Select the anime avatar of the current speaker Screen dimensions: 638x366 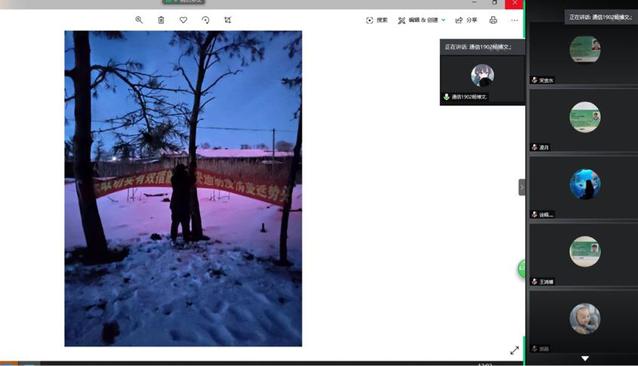483,76
